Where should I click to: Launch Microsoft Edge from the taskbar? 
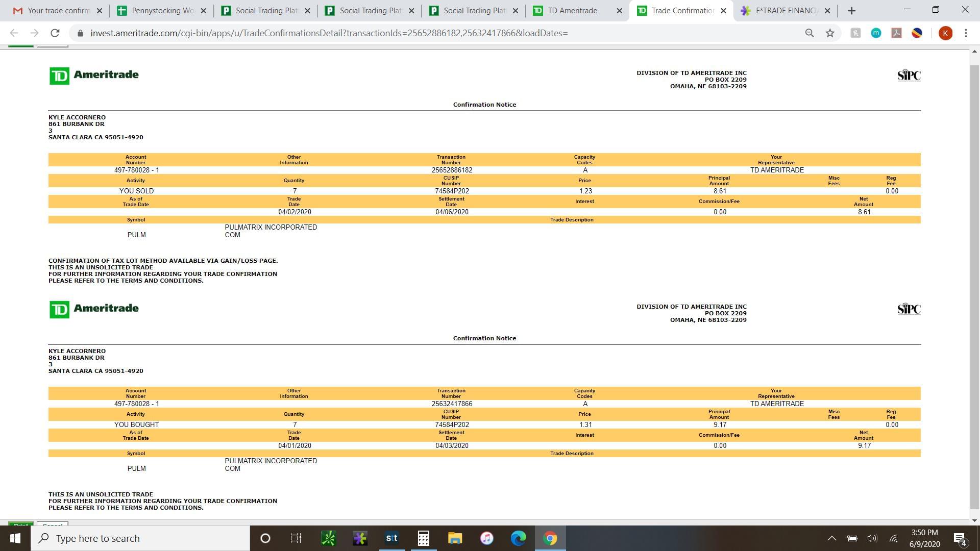[x=518, y=538]
